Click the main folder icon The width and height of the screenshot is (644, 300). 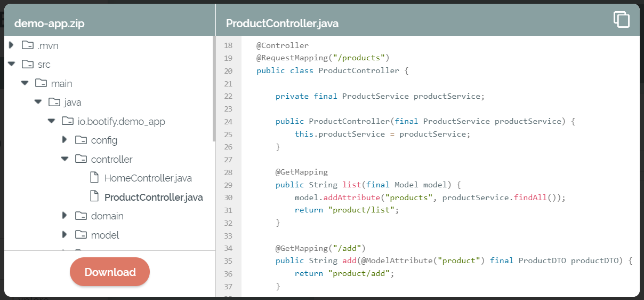pos(41,83)
